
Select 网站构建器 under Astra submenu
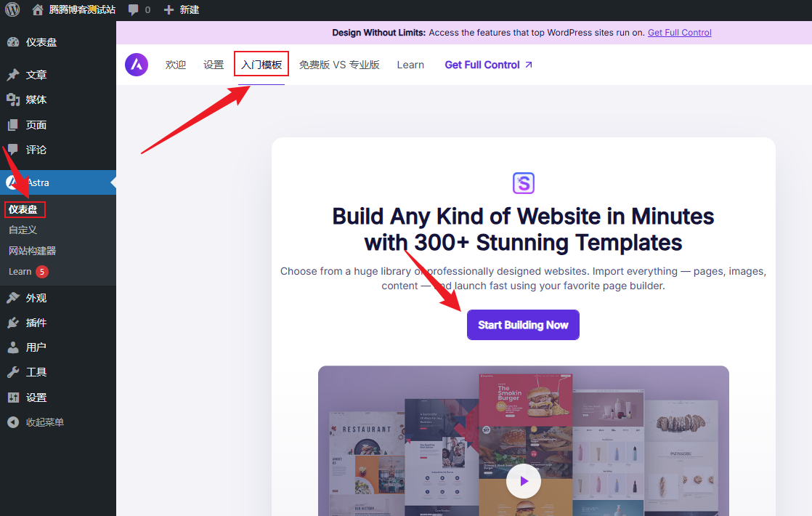[x=32, y=251]
